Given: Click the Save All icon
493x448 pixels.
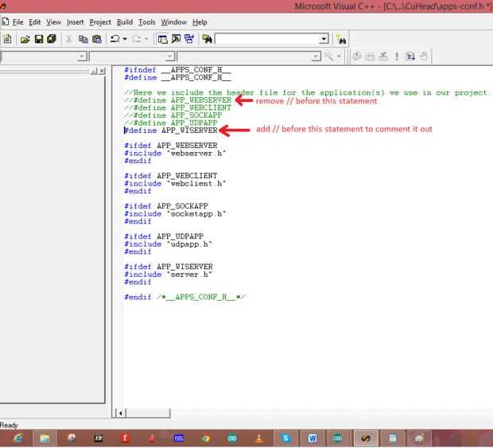Looking at the screenshot, I should tap(51, 39).
